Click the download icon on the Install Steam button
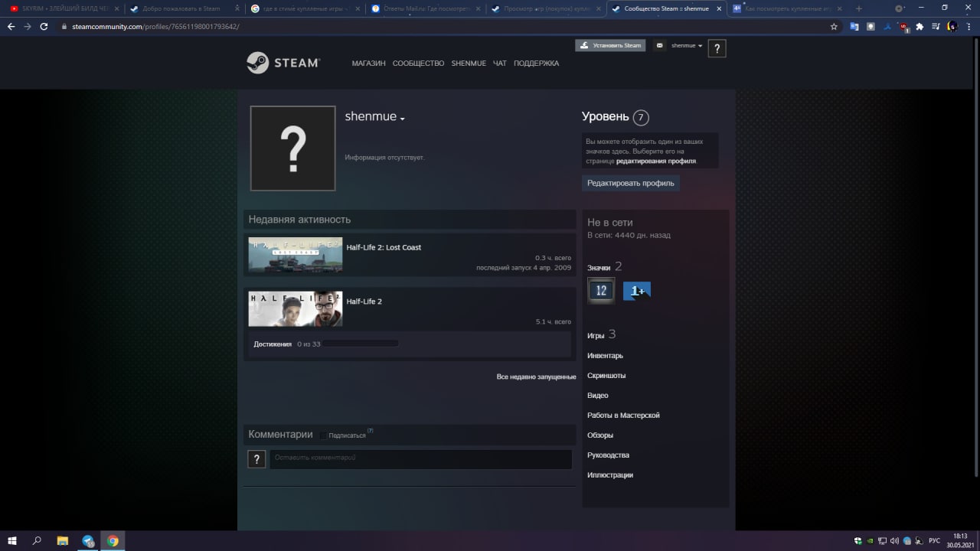Screen dimensions: 980x551 pos(584,45)
